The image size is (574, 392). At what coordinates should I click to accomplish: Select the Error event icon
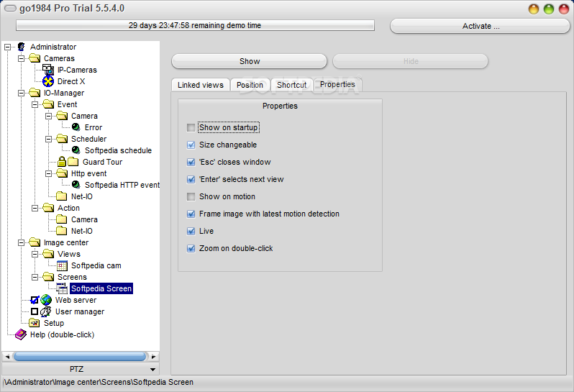point(76,127)
